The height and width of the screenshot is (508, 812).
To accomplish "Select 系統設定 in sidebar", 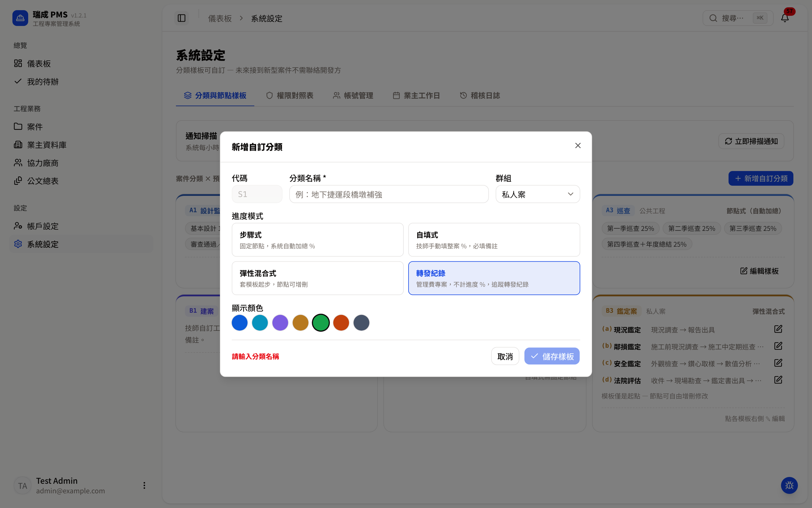I will [81, 244].
